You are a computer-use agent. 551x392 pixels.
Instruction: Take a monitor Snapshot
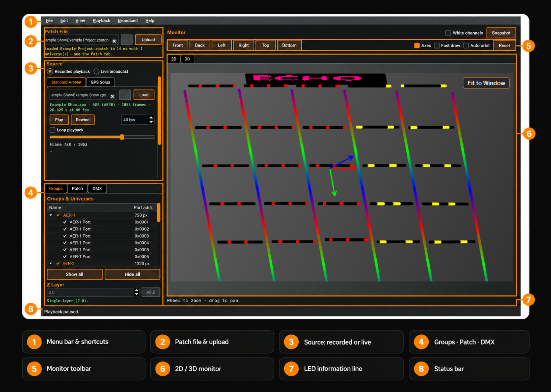point(501,33)
